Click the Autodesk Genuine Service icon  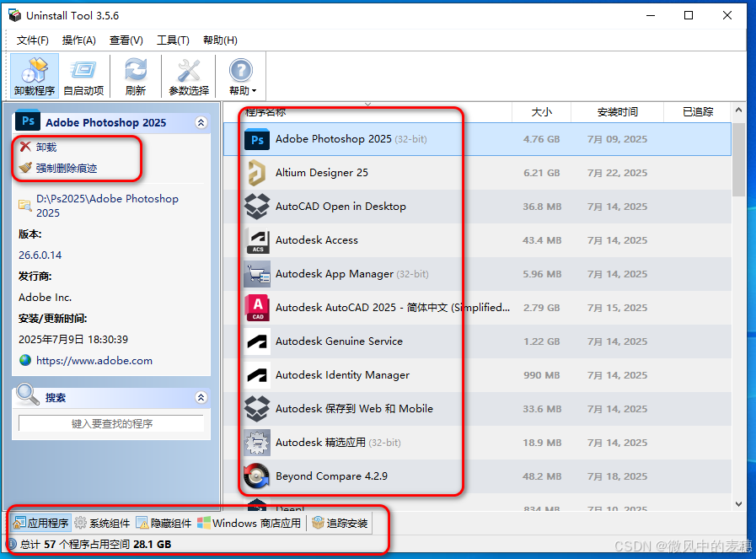pos(257,341)
